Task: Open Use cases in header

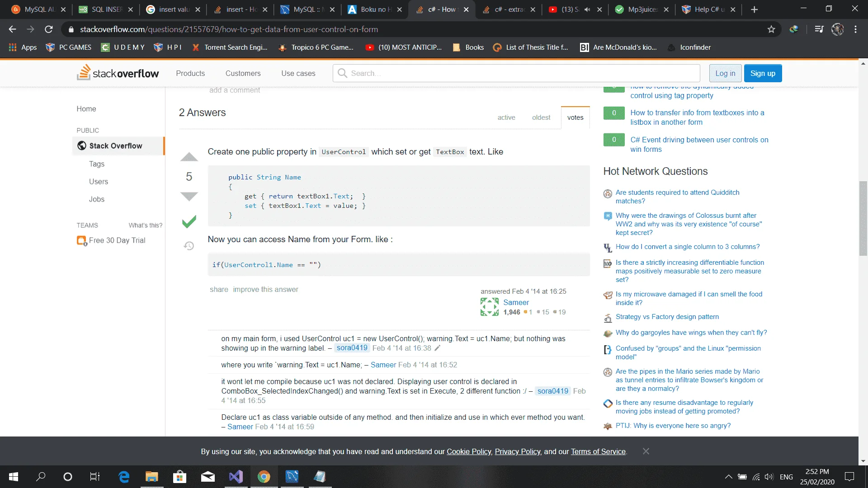Action: [298, 73]
